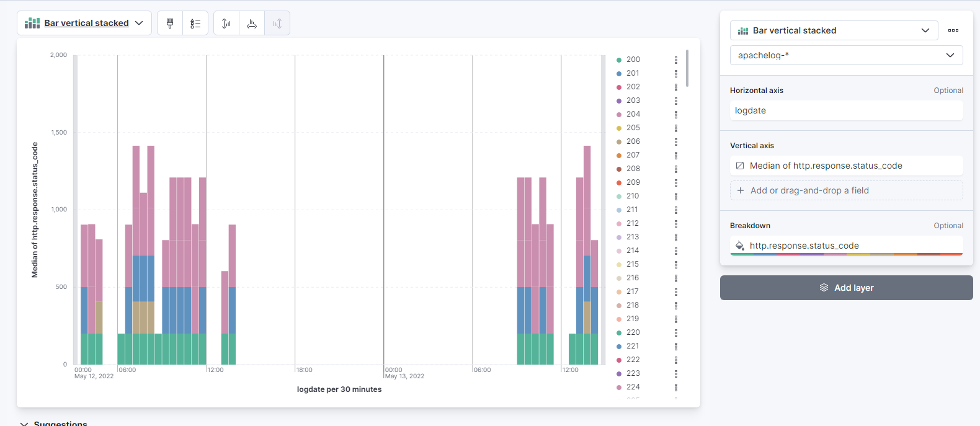Open legend settings icon

[x=195, y=23]
